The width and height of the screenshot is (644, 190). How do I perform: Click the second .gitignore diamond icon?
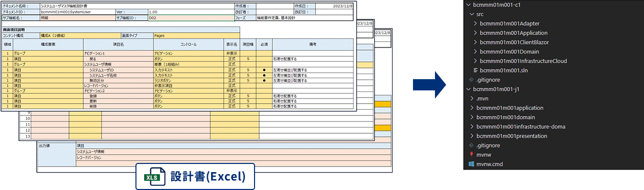pyautogui.click(x=471, y=146)
